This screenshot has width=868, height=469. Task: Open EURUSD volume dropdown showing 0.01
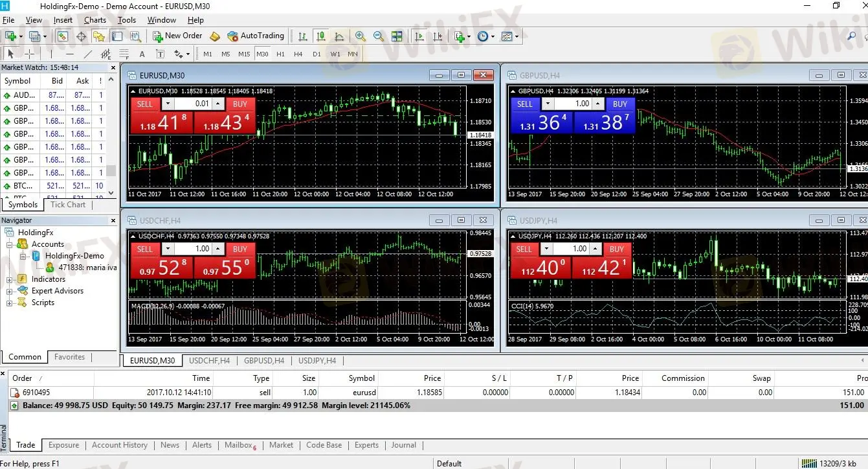[x=168, y=104]
